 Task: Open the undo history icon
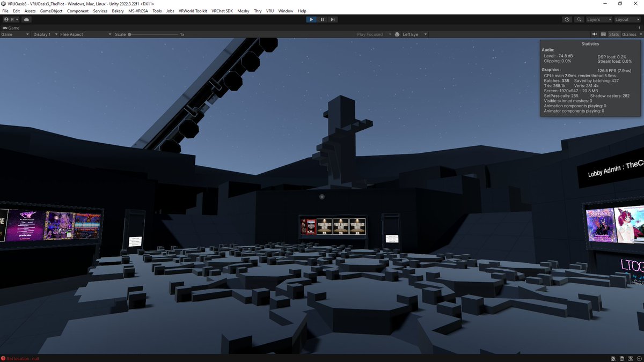click(x=567, y=19)
